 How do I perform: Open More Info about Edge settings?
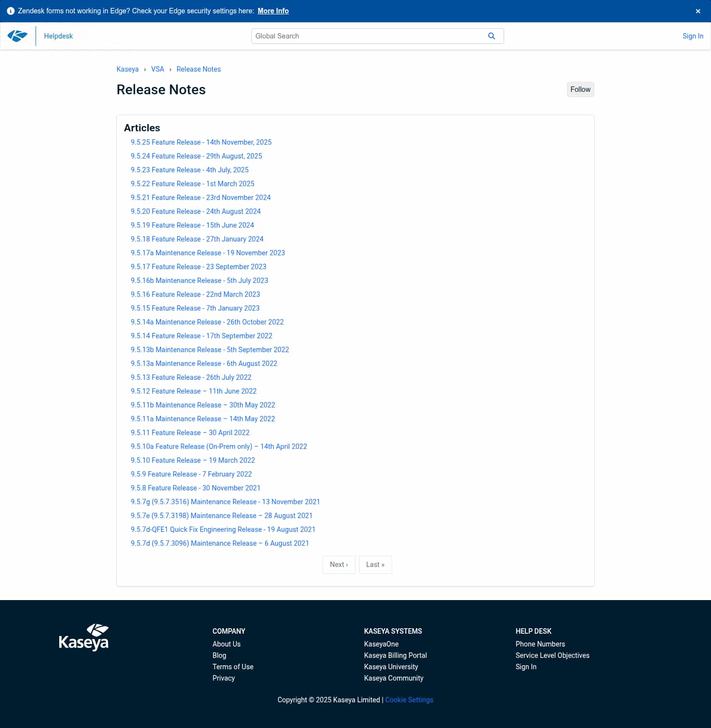click(x=273, y=11)
